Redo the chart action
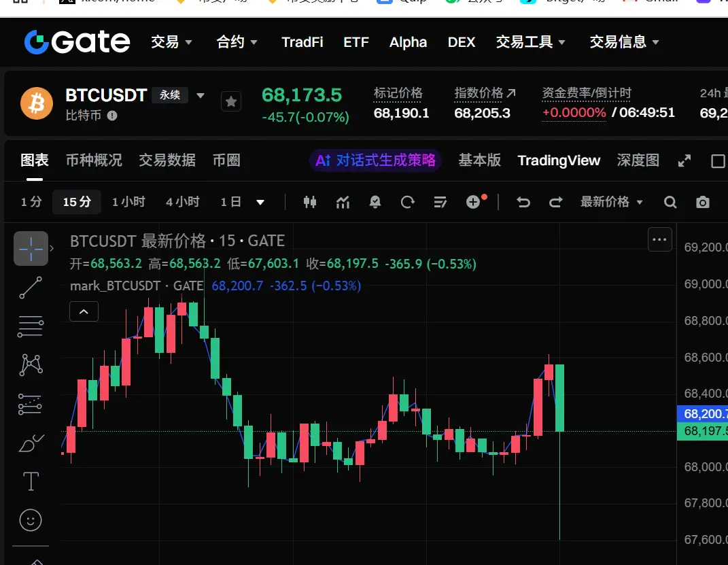The width and height of the screenshot is (728, 565). click(556, 202)
